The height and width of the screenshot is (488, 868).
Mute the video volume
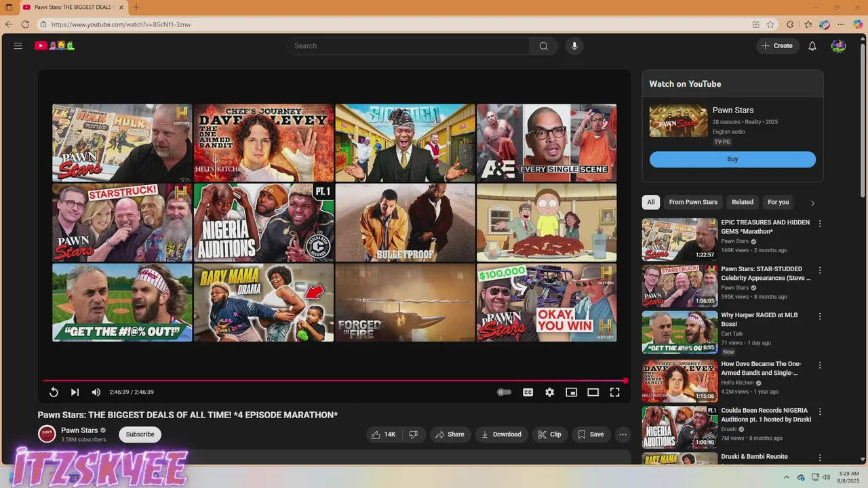[x=96, y=392]
